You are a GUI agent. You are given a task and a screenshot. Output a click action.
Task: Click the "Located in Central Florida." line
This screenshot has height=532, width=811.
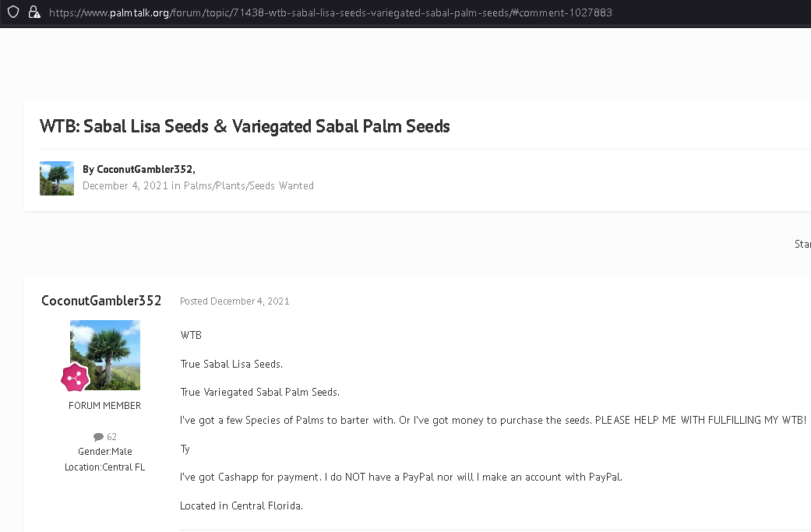242,506
